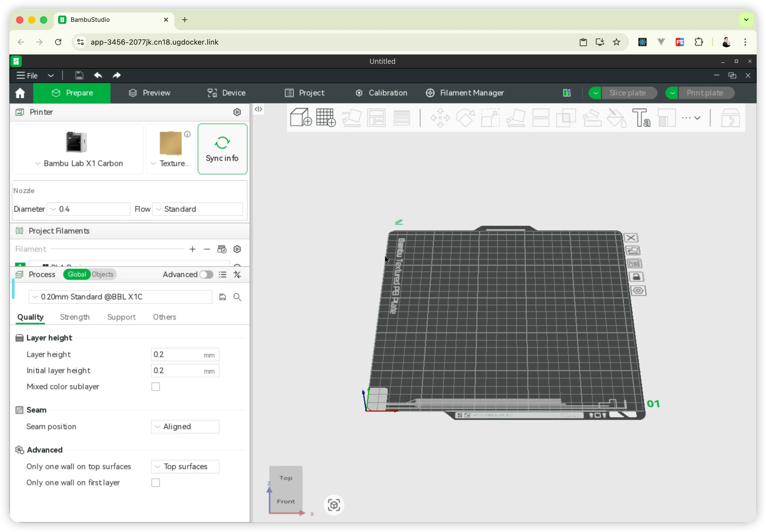Viewport: 766px width, 532px height.
Task: Open Project Filaments settings gear
Action: pos(237,249)
